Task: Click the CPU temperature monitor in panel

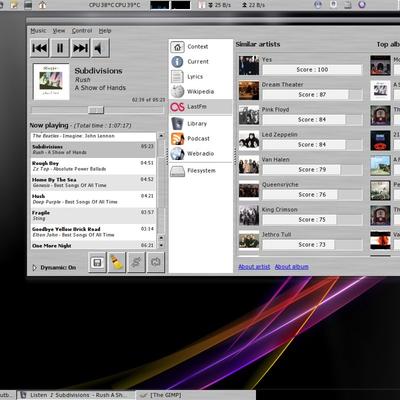Action: [x=115, y=5]
